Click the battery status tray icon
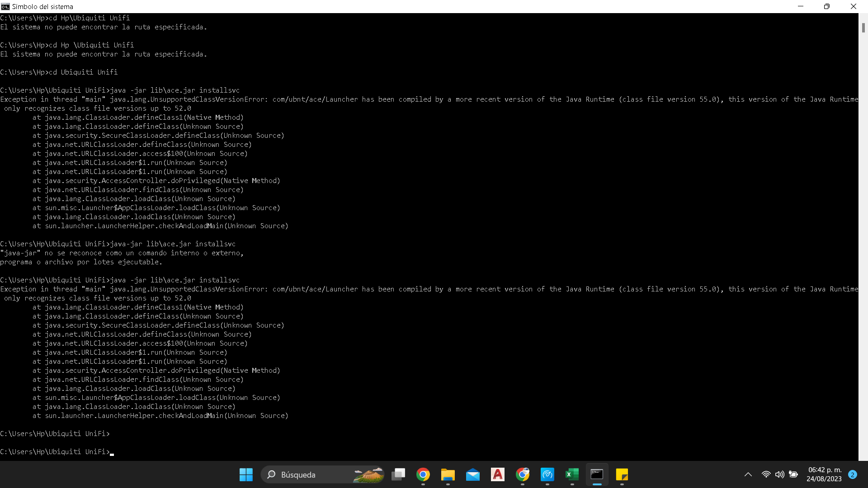Screen dimensions: 868x488 tap(793, 474)
